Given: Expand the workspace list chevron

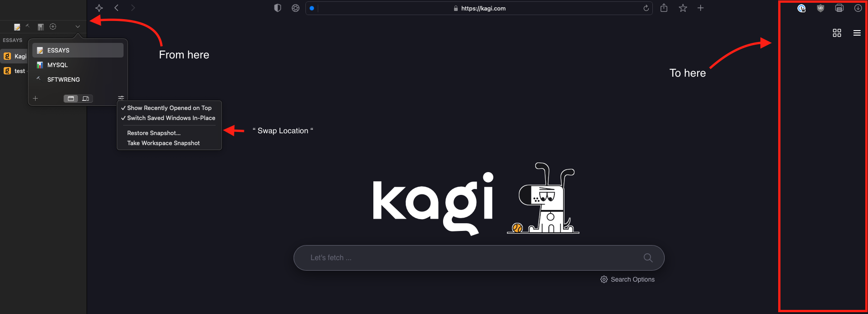Looking at the screenshot, I should [78, 27].
